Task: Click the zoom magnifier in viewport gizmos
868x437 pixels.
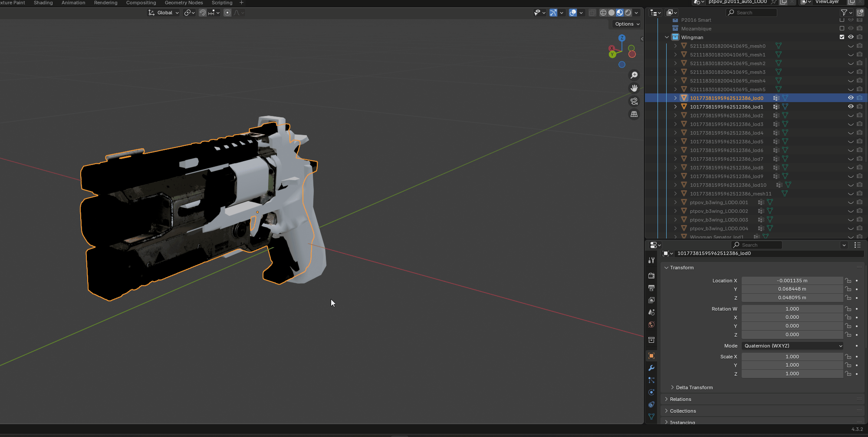Action: (x=634, y=75)
